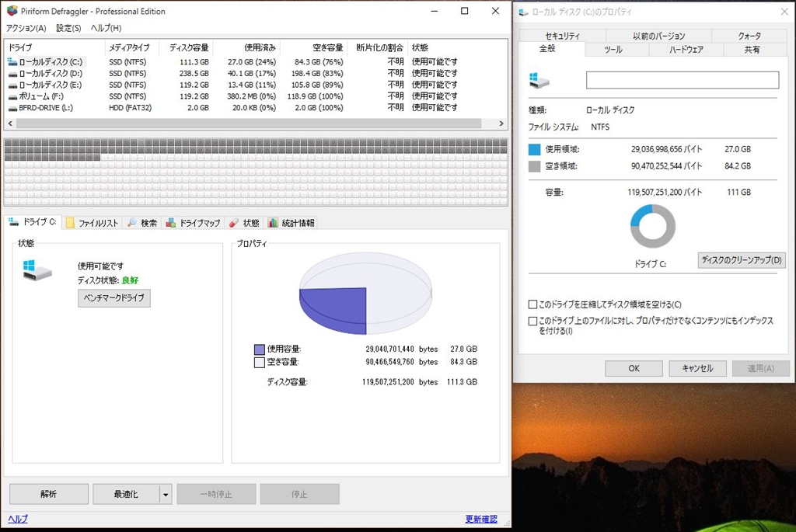
Task: Click the purple 使用容量 legend swatch
Action: click(260, 349)
